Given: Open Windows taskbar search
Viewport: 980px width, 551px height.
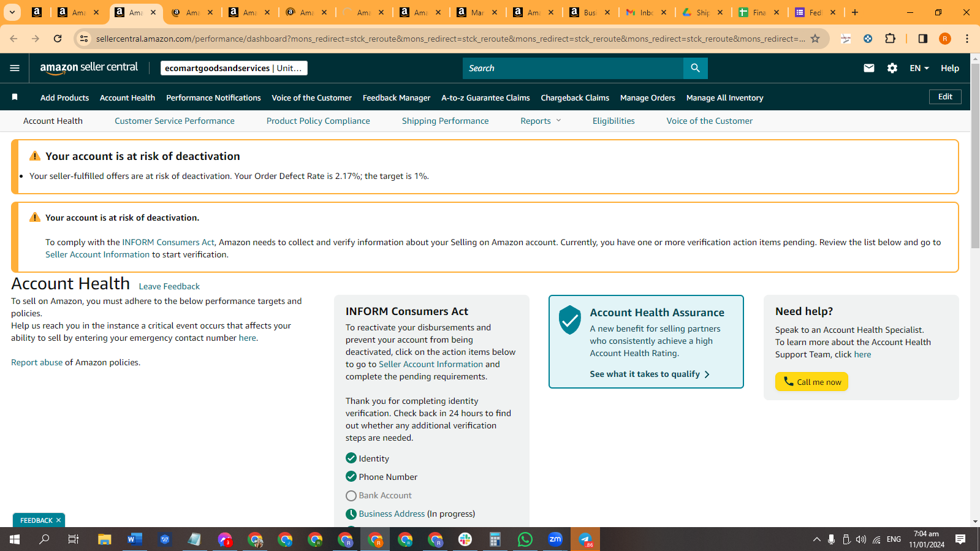Looking at the screenshot, I should [44, 539].
